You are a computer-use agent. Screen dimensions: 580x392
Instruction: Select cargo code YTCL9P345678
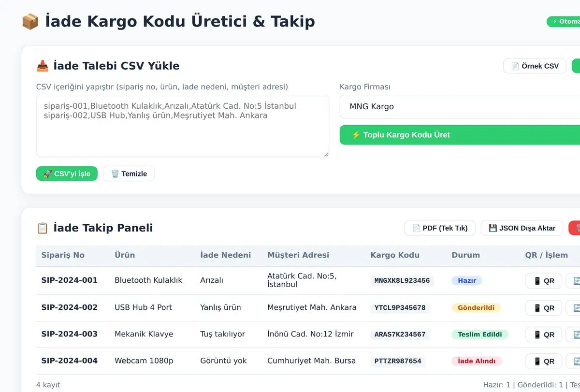[x=400, y=308]
